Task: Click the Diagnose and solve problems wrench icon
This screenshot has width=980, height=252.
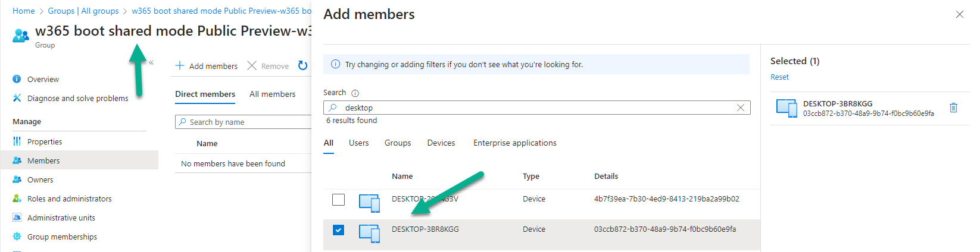Action: (17, 98)
